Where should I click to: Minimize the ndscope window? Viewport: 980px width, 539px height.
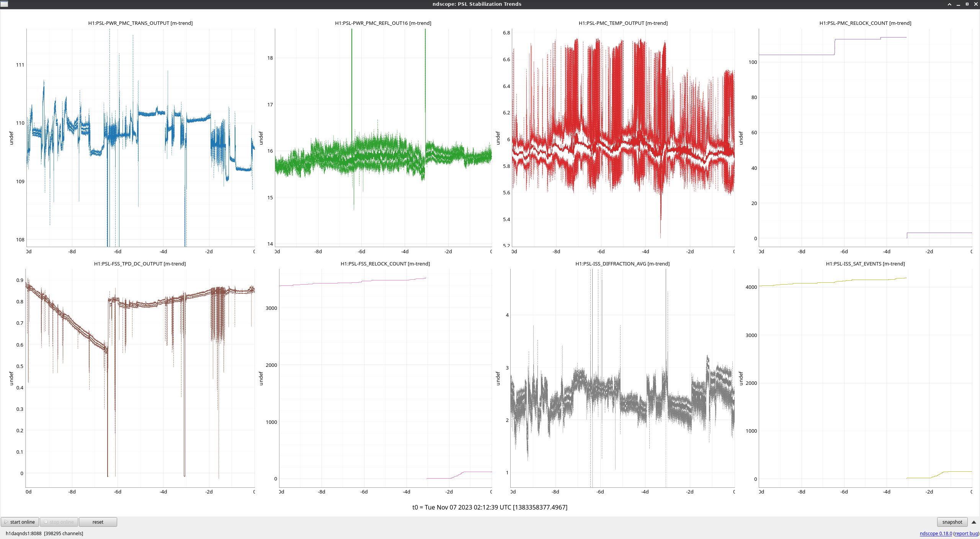958,4
